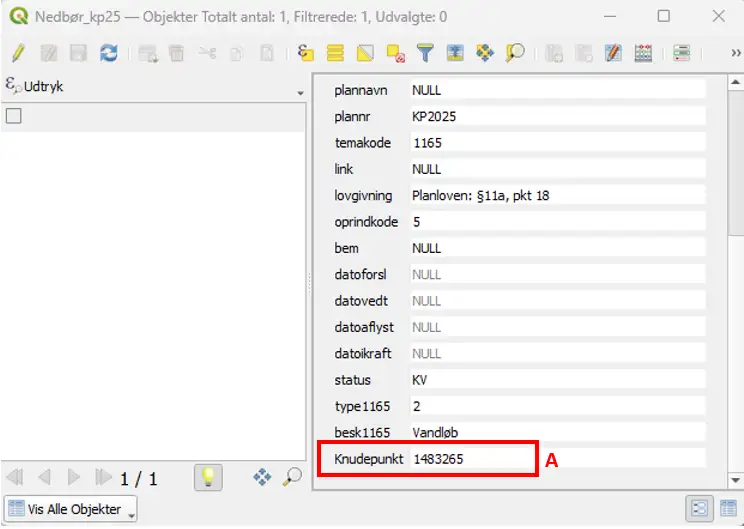Click the funnel filter icon in the toolbar
Image resolution: width=744 pixels, height=529 pixels.
pyautogui.click(x=425, y=53)
